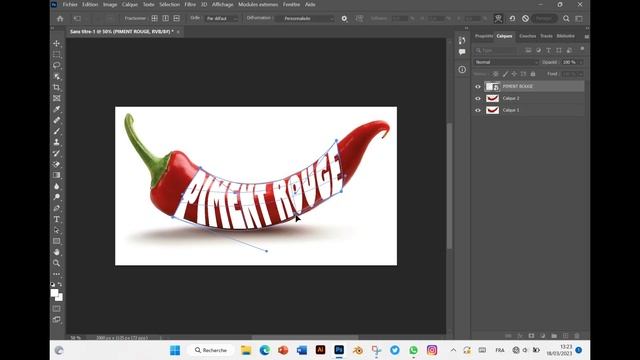Select the Spot Healing Brush tool
The height and width of the screenshot is (360, 640).
coord(57,120)
